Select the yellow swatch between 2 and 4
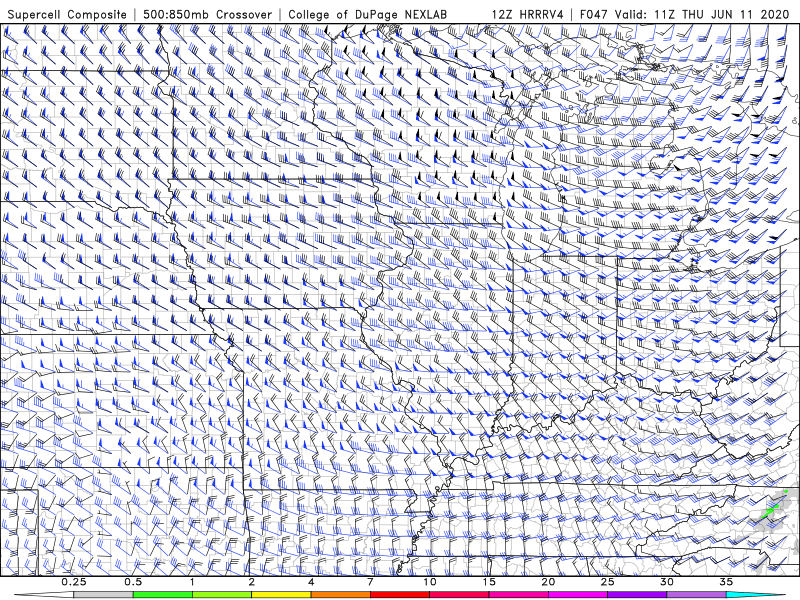Image resolution: width=800 pixels, height=600 pixels. [281, 595]
